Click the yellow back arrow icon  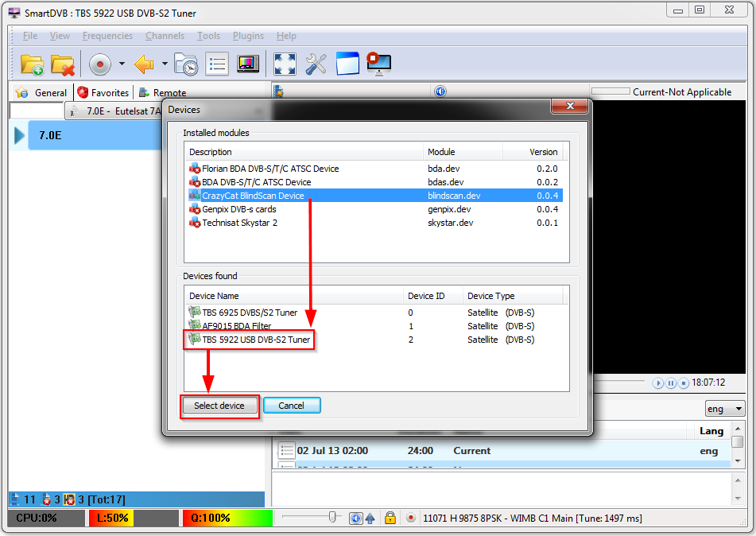click(144, 64)
